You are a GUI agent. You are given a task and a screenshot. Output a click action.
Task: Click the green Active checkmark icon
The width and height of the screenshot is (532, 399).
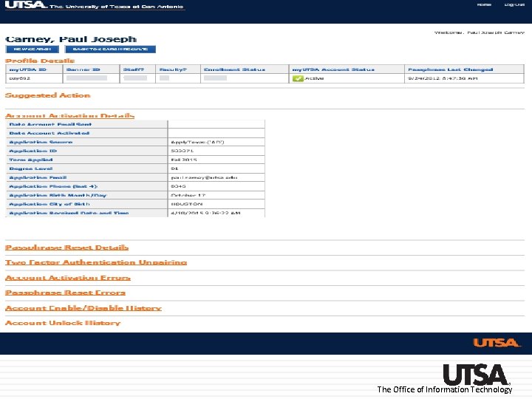(298, 78)
